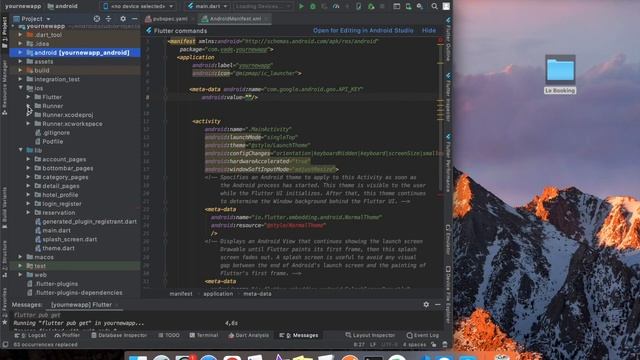
Task: Expand the build folder
Action: pyautogui.click(x=20, y=70)
